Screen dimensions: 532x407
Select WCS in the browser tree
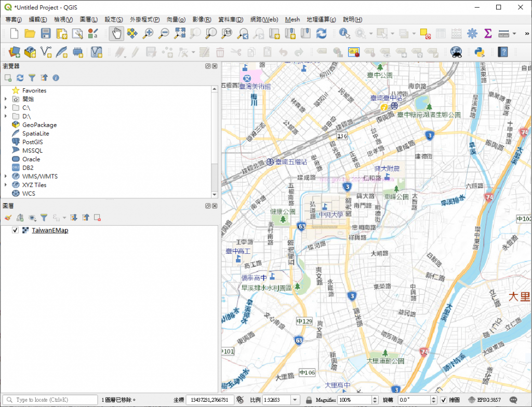[x=29, y=193]
